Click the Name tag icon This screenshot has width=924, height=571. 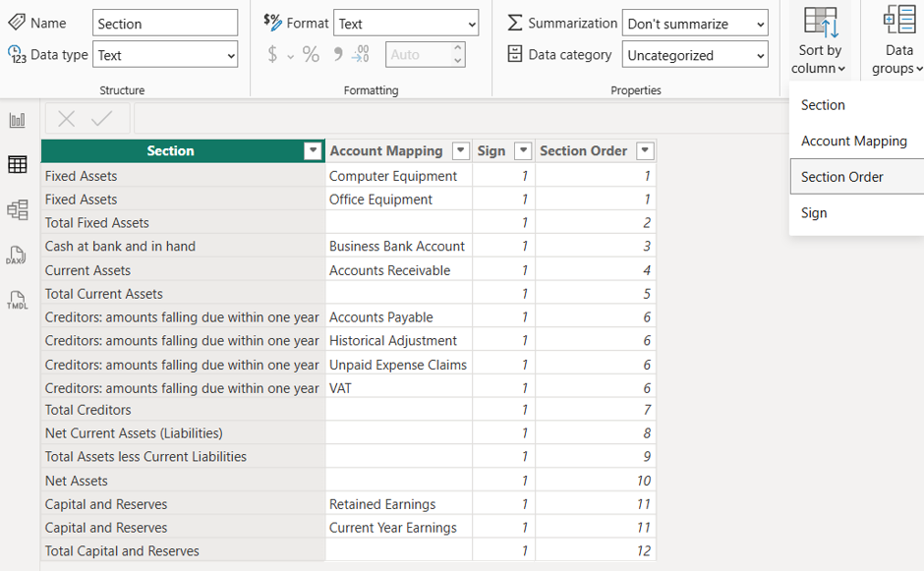click(17, 23)
